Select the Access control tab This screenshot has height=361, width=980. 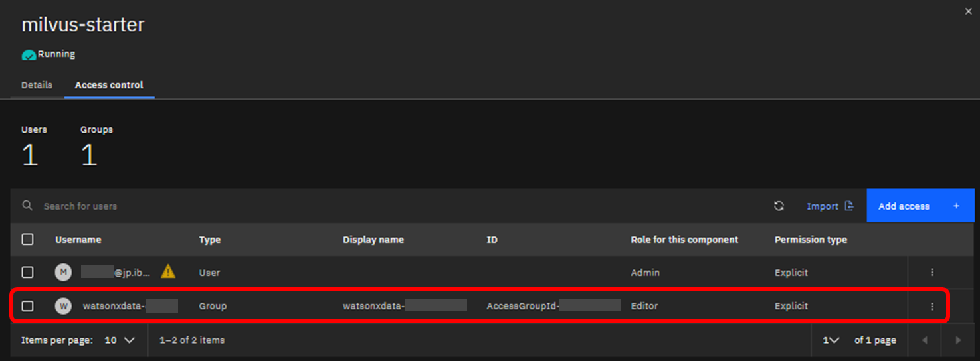coord(109,85)
